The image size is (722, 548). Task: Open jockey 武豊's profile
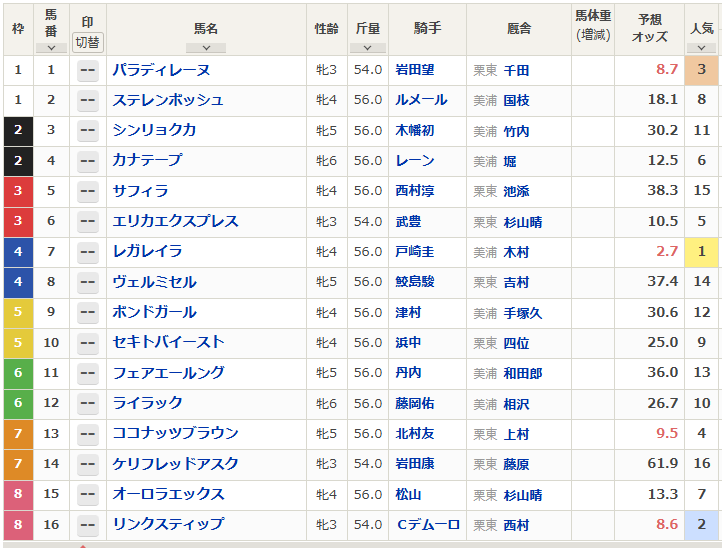click(408, 222)
